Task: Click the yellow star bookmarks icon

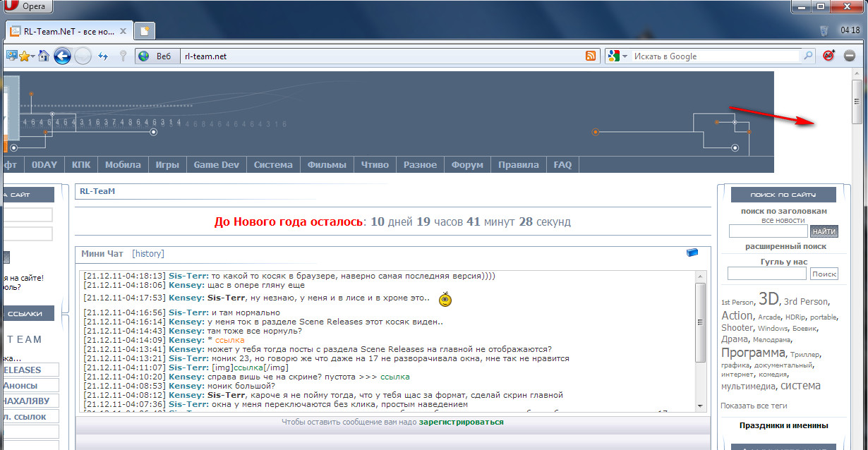Action: pos(24,56)
